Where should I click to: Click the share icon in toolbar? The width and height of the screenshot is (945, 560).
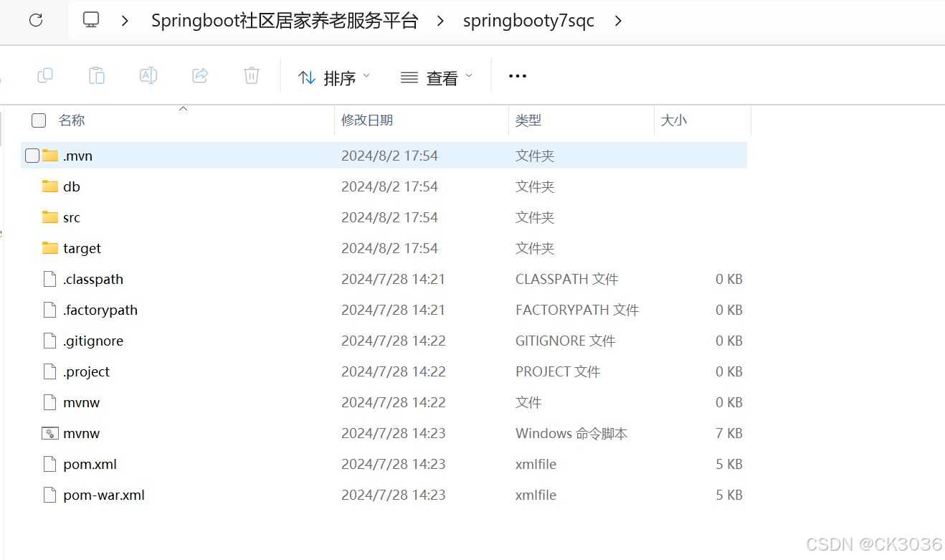[200, 75]
